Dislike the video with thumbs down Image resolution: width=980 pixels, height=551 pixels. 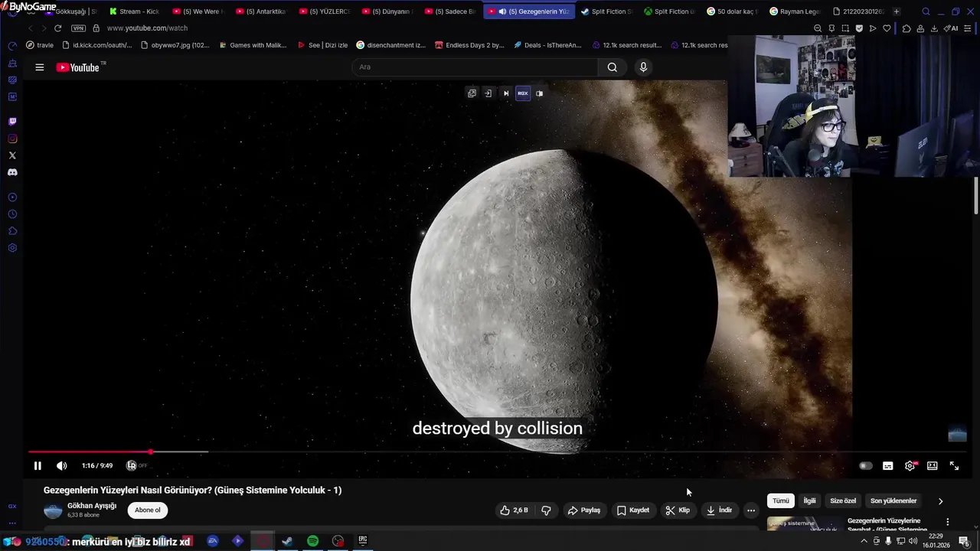coord(546,510)
